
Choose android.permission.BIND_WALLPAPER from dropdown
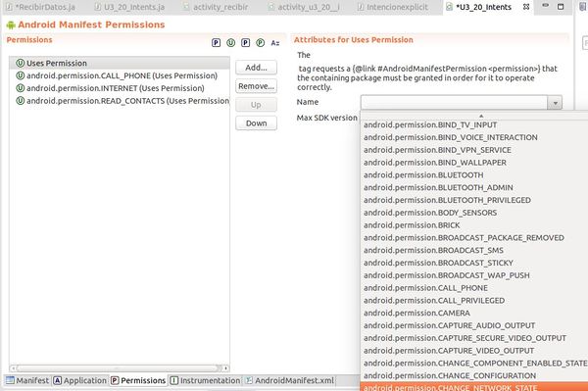[474, 163]
